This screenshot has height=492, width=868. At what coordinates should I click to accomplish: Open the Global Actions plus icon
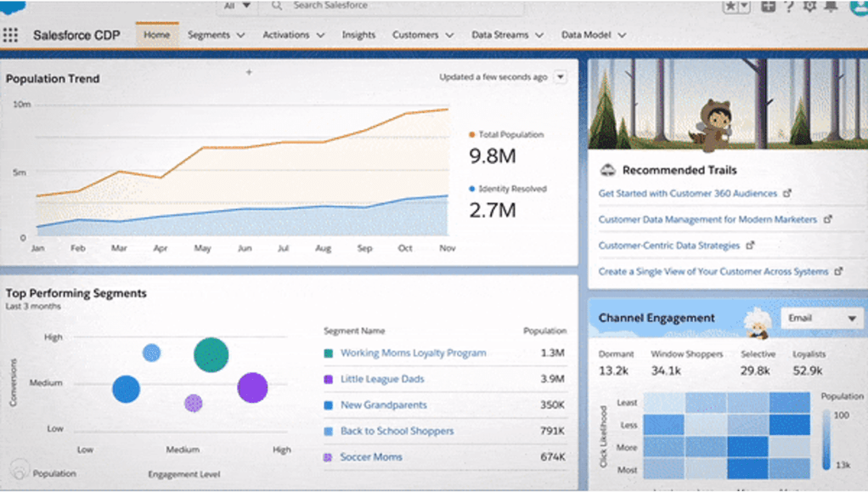coord(768,6)
